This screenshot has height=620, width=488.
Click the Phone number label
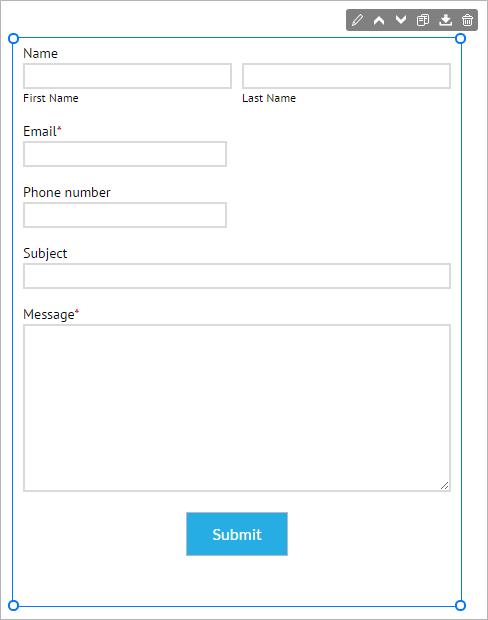(67, 193)
